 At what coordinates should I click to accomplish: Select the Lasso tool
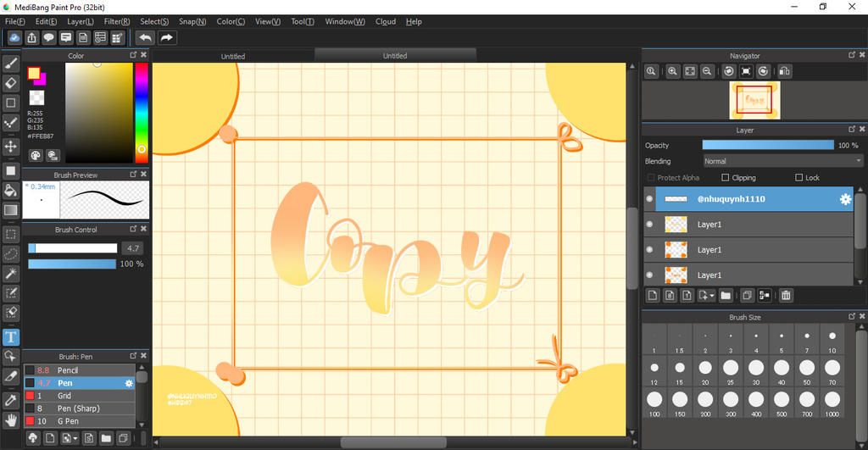10,253
